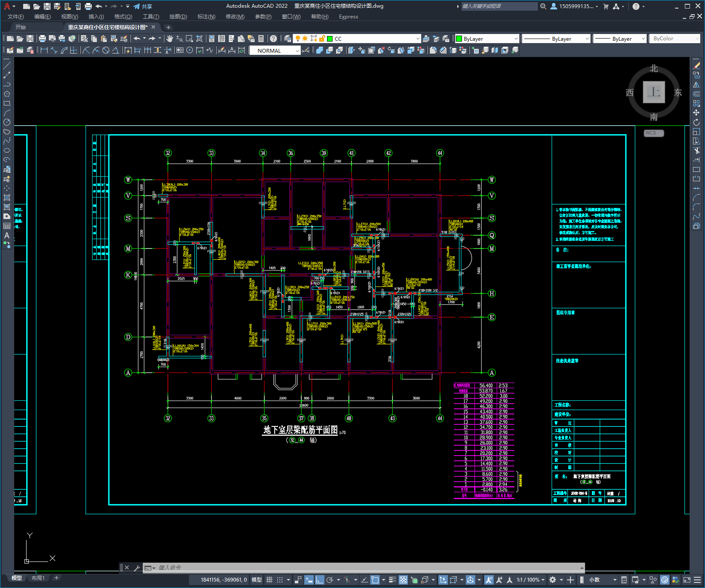This screenshot has width=705, height=588.
Task: Click status bar customization hamburger button
Action: pos(697,580)
